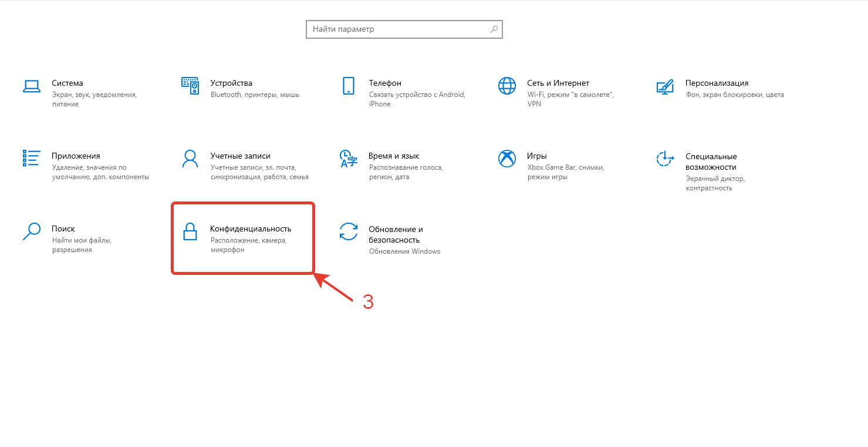Click the Устройства keyboard and speaker icon
Screen dimensions: 868x447
pyautogui.click(x=190, y=86)
